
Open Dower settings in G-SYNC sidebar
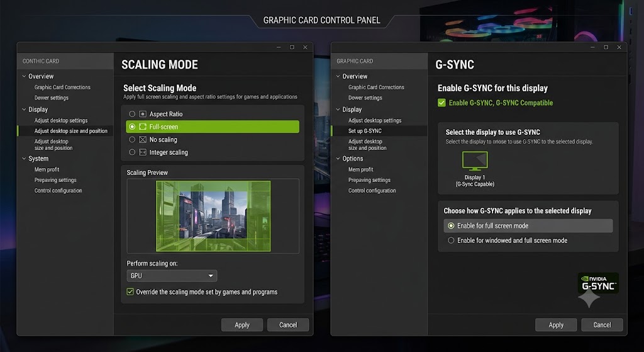pyautogui.click(x=365, y=98)
